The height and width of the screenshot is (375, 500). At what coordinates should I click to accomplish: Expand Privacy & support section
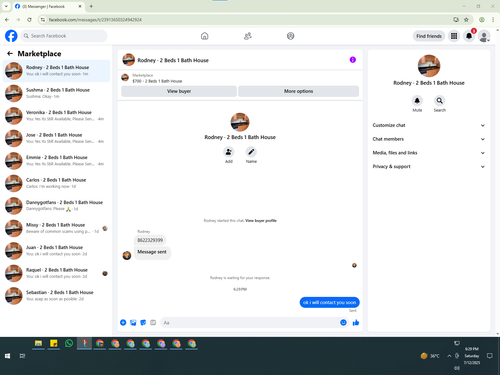(429, 166)
